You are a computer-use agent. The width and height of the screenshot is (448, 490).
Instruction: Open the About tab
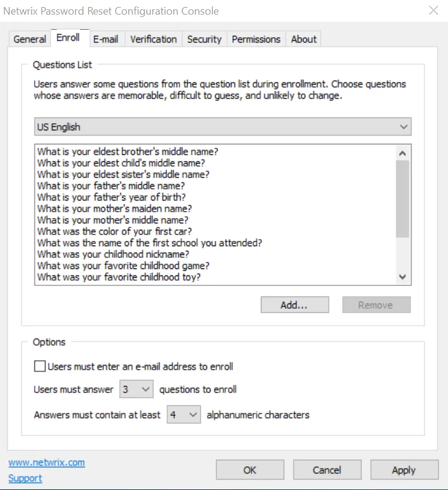coord(304,39)
